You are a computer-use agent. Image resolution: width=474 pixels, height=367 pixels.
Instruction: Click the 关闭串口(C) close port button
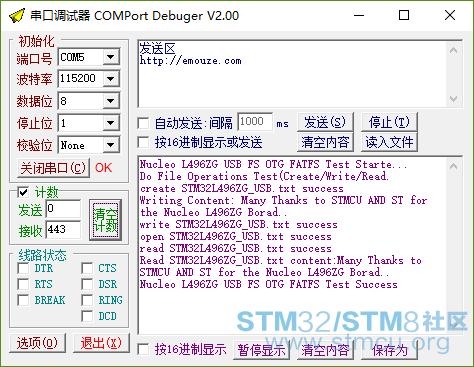pos(53,168)
